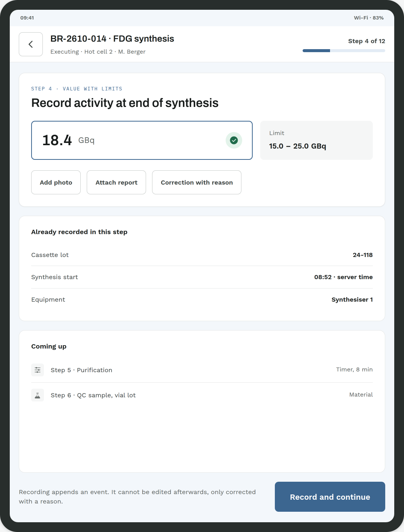Click 'Already recorded in this step' heading
404x532 pixels.
pyautogui.click(x=79, y=232)
